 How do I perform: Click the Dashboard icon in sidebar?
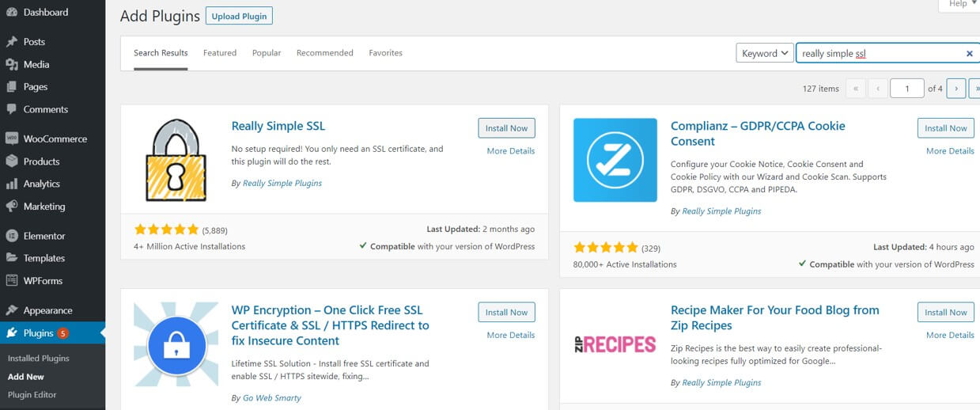pos(12,13)
